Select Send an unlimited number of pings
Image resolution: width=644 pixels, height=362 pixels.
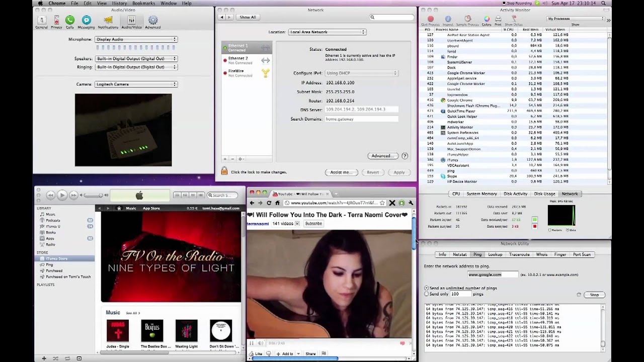pos(427,288)
